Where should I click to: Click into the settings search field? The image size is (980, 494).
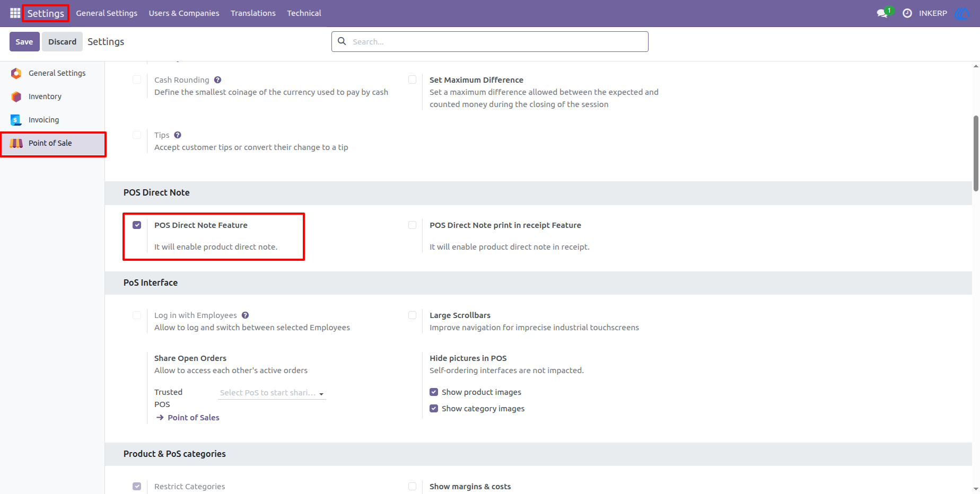point(490,41)
